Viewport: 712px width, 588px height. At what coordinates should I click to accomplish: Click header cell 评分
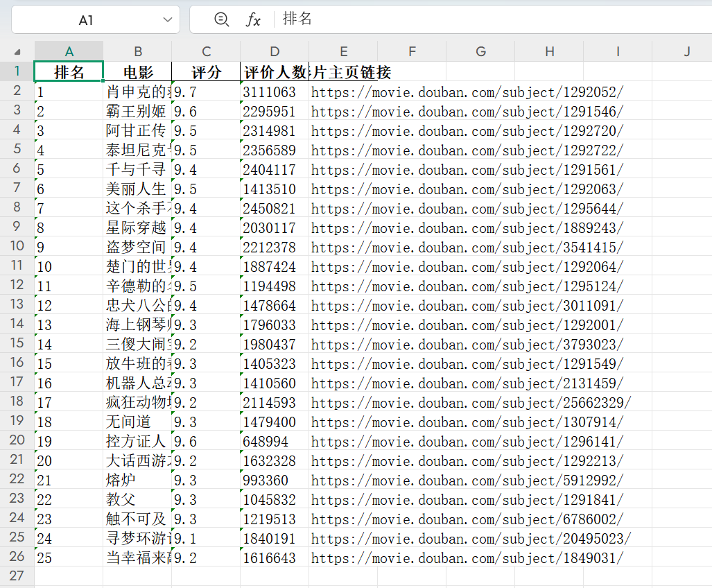(x=206, y=71)
